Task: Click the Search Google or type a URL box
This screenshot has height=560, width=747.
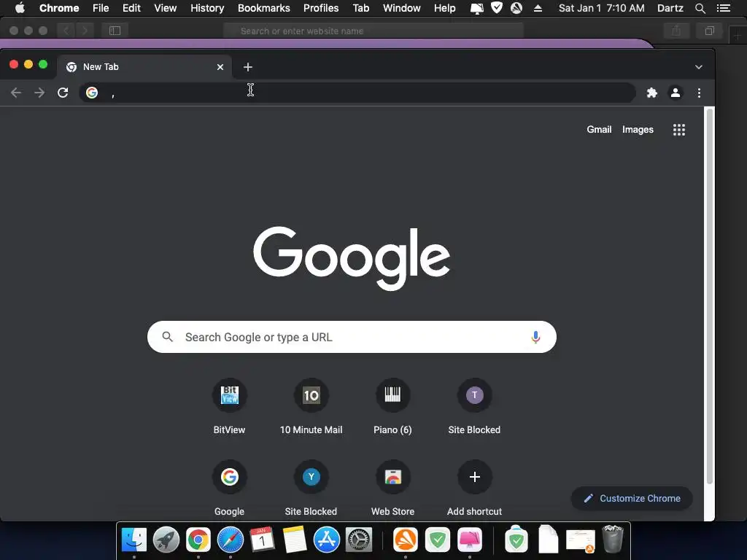Action: pyautogui.click(x=352, y=337)
